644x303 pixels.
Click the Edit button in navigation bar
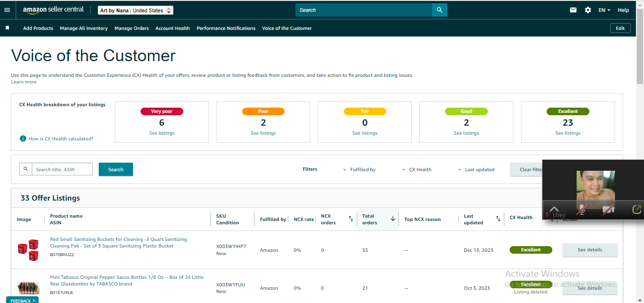click(620, 28)
